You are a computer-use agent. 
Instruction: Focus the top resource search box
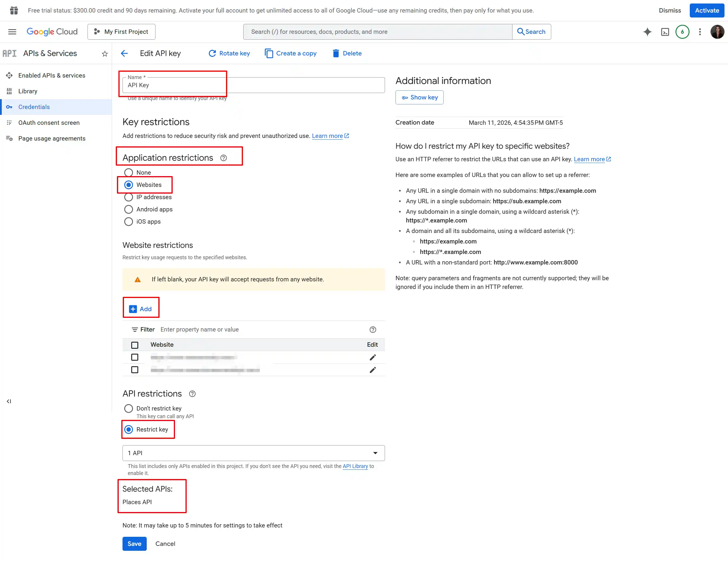[x=377, y=32]
